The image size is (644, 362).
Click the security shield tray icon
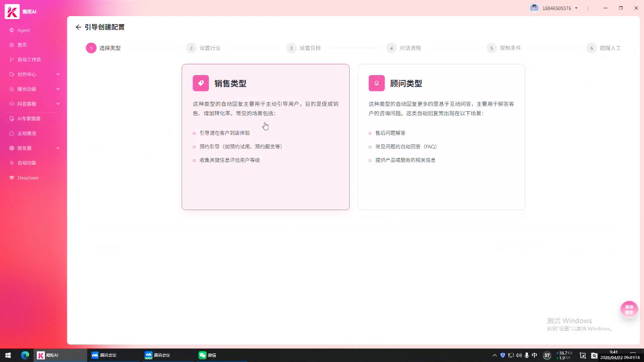click(x=503, y=355)
